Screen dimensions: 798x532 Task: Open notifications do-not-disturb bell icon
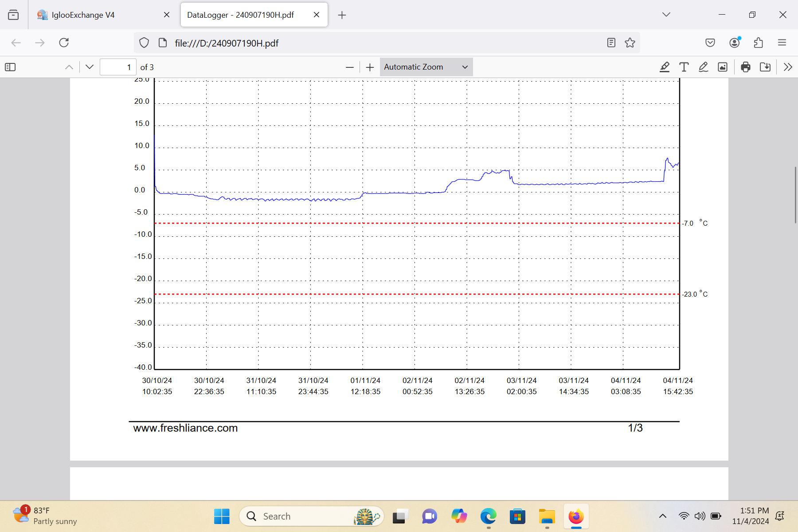point(780,516)
